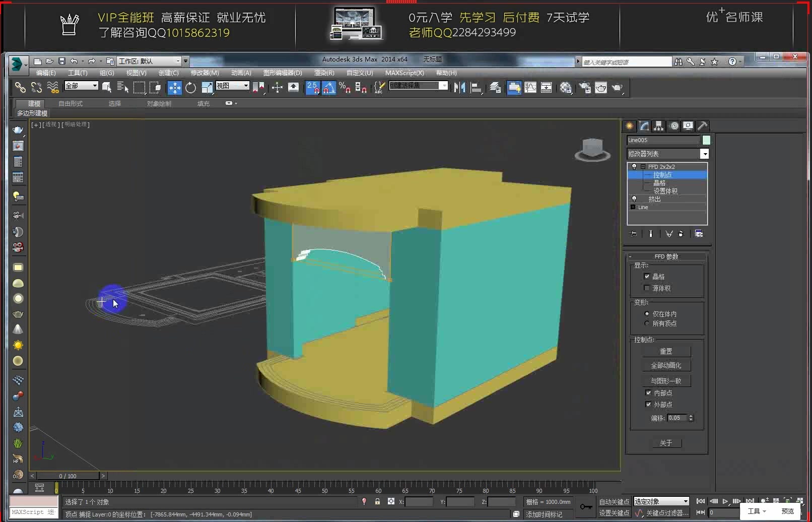812x522 pixels.
Task: Collapse the FFD 2x2x2 modifier entry
Action: tap(643, 166)
